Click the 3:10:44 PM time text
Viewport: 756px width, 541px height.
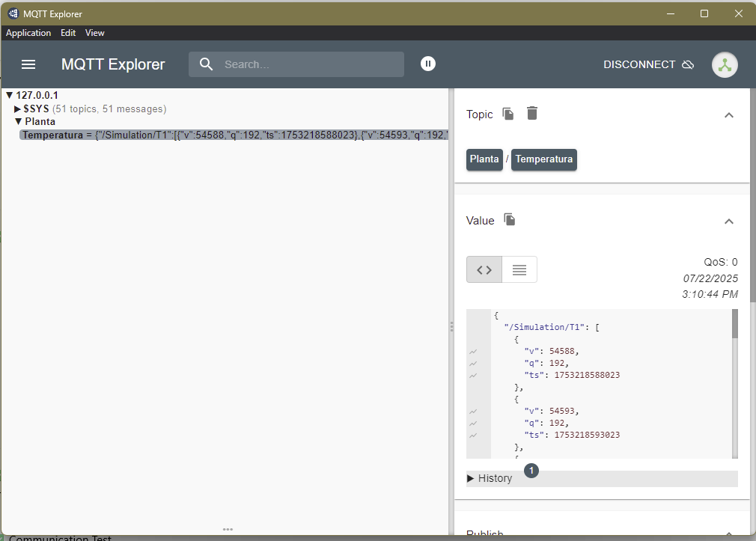[710, 294]
